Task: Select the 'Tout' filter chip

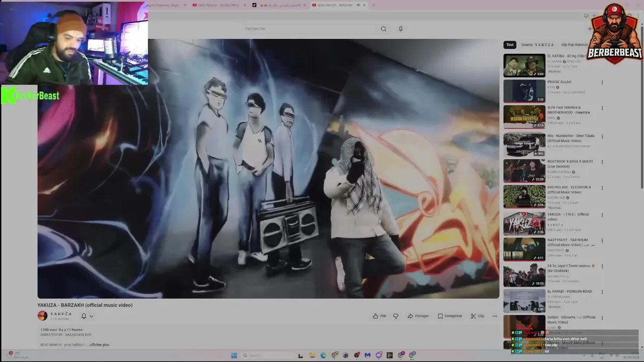Action: pyautogui.click(x=510, y=45)
